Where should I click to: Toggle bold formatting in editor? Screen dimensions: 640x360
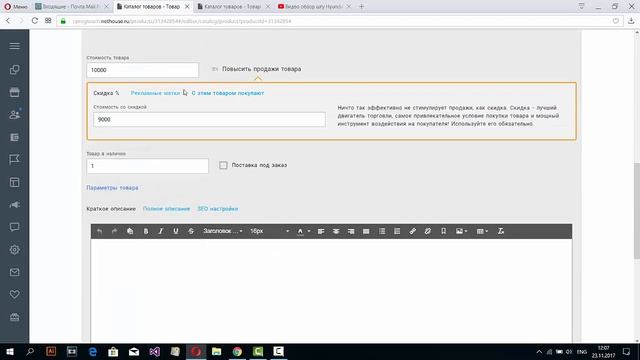(146, 231)
